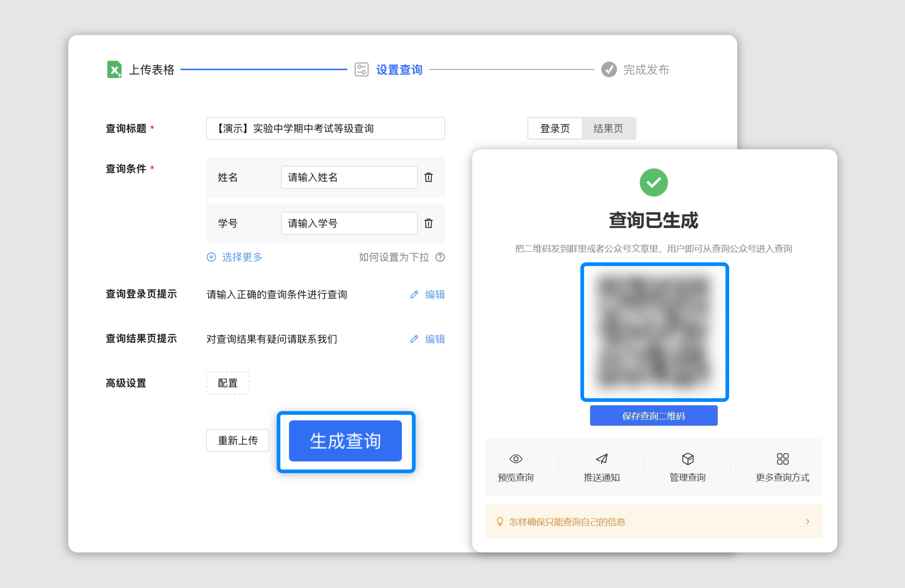
Task: Open help icon next to 如何设置为下拉
Action: [x=440, y=257]
